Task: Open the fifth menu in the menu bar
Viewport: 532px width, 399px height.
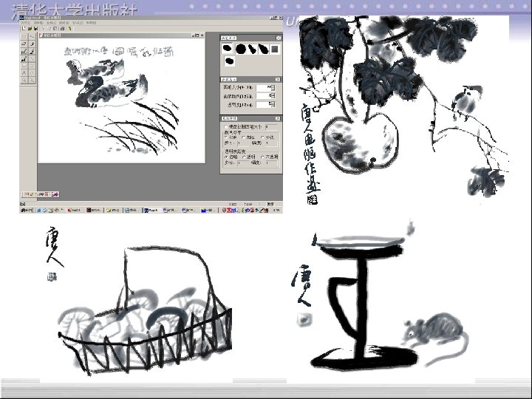Action: [78, 23]
